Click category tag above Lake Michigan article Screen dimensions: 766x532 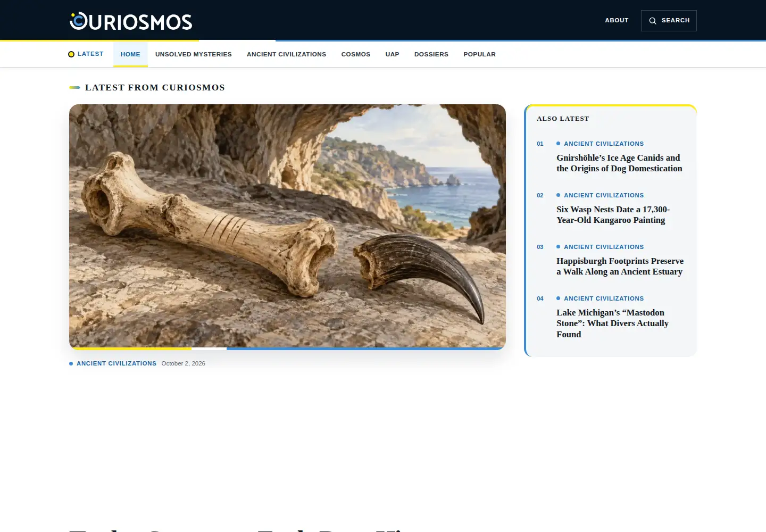(x=604, y=298)
